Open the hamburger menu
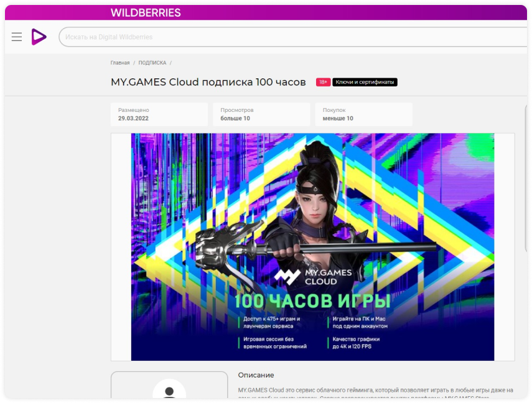532x403 pixels. [17, 37]
